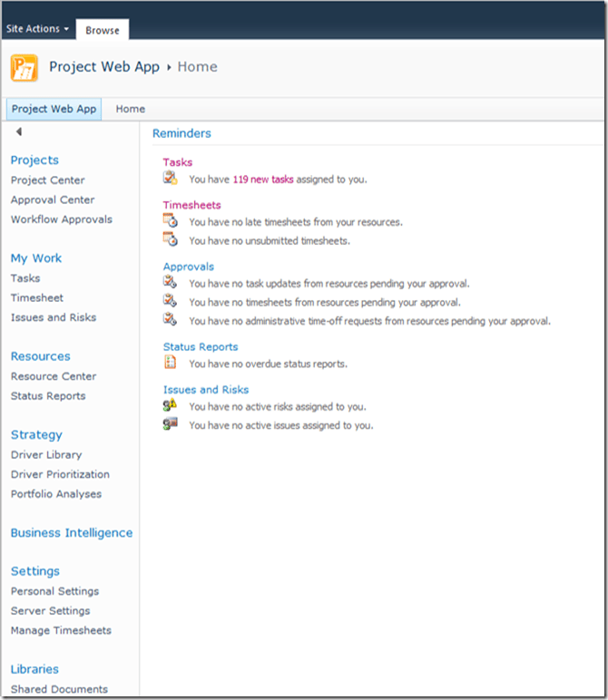
Task: Navigate to Resource Center link
Action: tap(53, 376)
